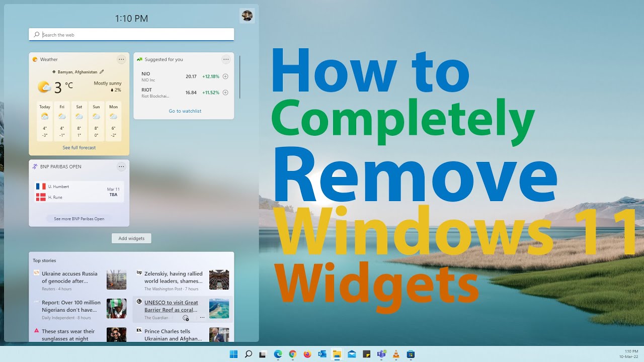This screenshot has height=362, width=644.
Task: Open Suggested for you widget options
Action: [226, 59]
